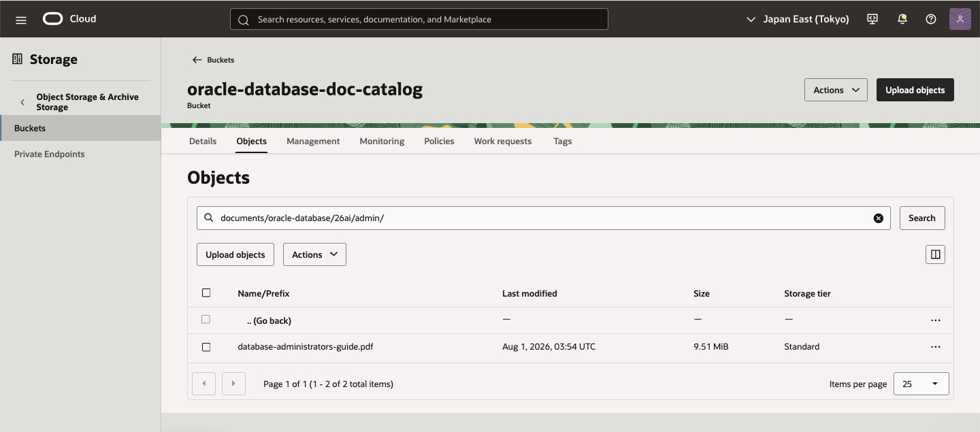Follow the Buckets breadcrumb link

pyautogui.click(x=220, y=60)
